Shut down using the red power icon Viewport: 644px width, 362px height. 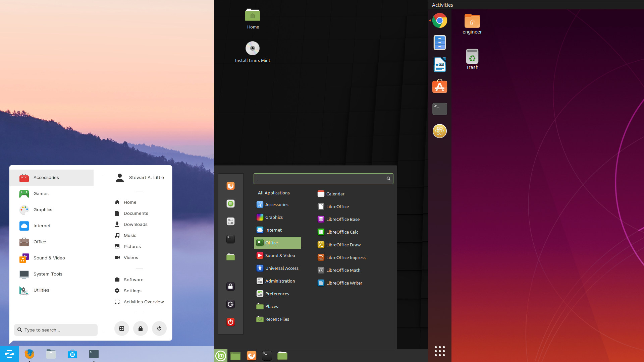click(230, 322)
